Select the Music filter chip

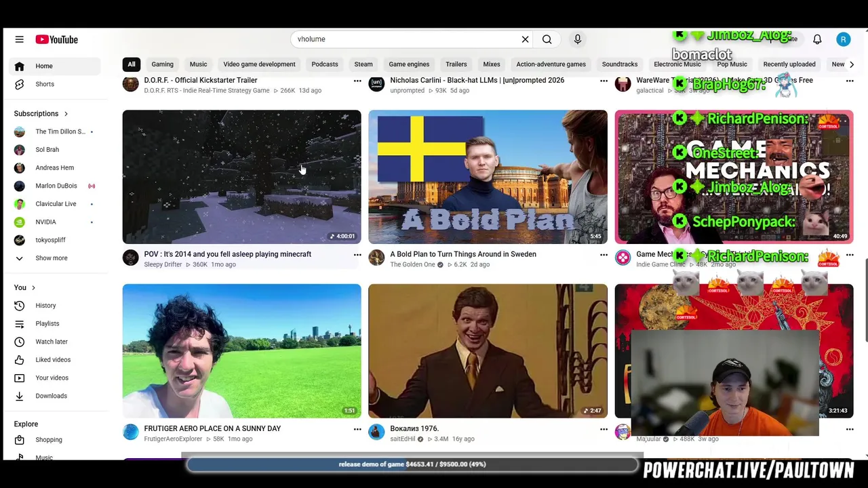tap(198, 64)
